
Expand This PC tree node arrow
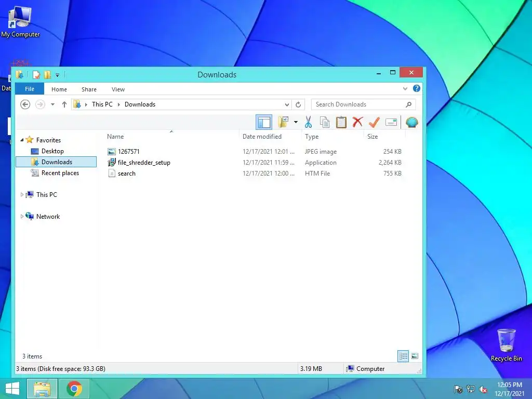22,195
